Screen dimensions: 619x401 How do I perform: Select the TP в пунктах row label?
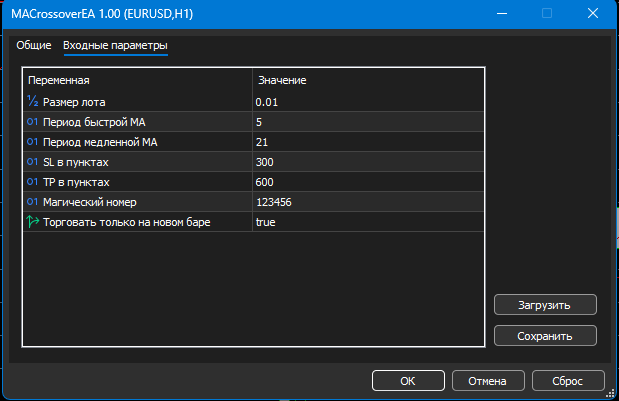click(76, 182)
